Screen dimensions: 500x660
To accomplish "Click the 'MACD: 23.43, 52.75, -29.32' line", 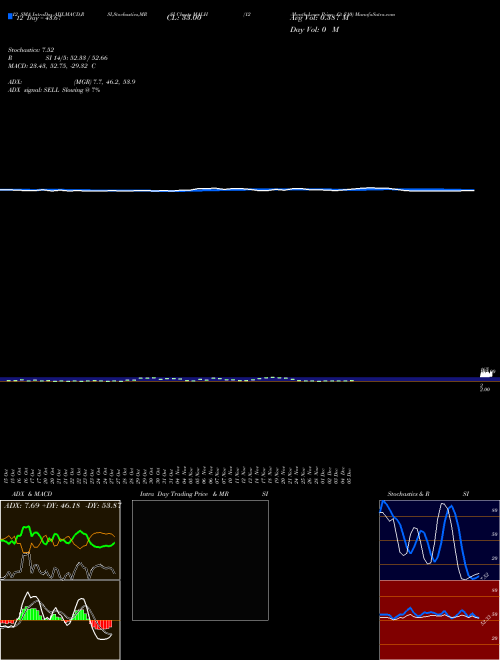I will 49,66.
